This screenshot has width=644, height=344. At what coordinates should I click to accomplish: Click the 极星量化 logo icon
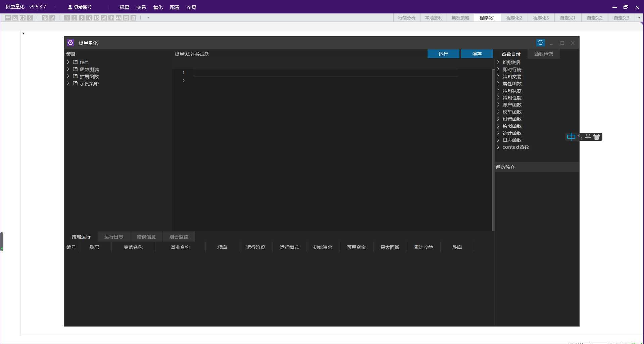point(70,43)
